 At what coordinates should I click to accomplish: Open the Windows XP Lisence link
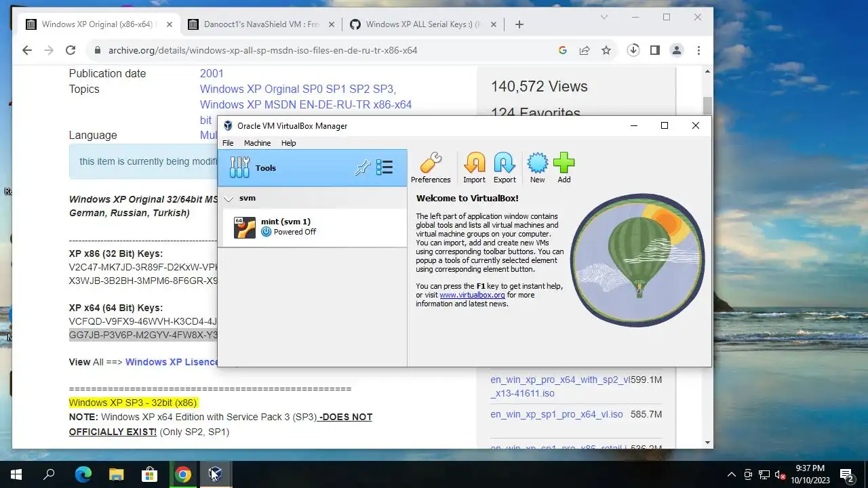[x=172, y=362]
